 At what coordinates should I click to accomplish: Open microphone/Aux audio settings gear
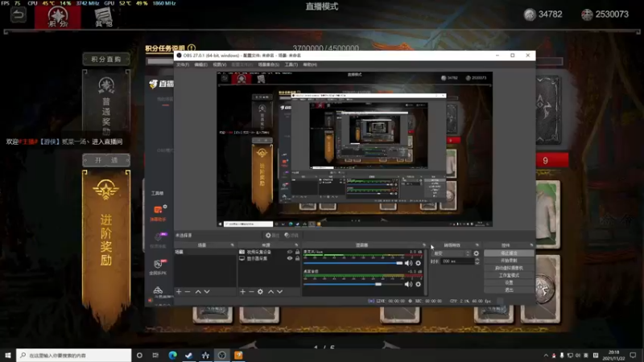click(x=418, y=263)
